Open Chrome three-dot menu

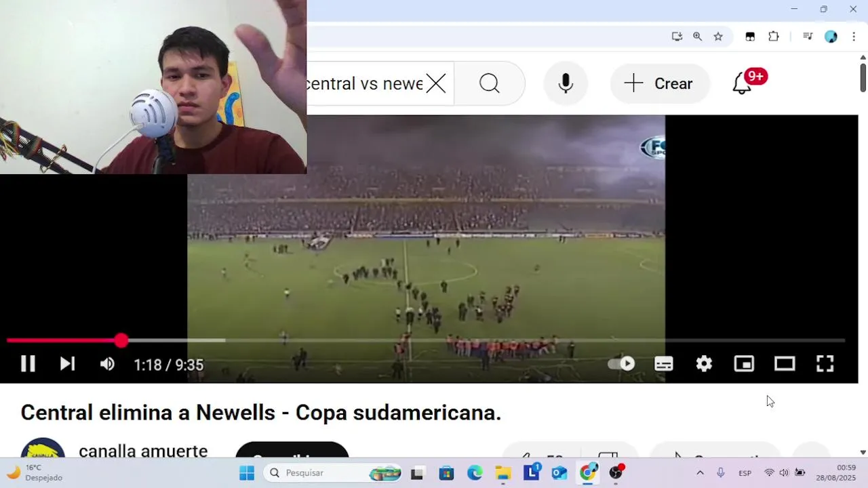tap(854, 37)
